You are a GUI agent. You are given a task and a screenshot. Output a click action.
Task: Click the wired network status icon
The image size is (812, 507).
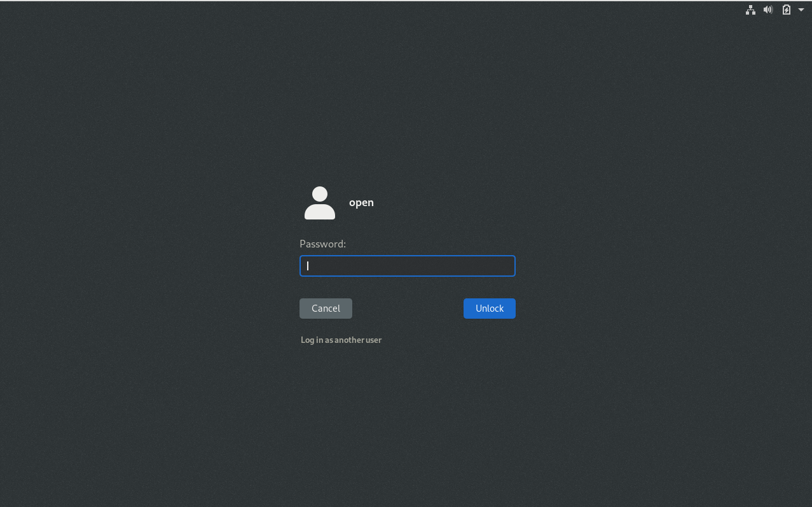pyautogui.click(x=750, y=10)
